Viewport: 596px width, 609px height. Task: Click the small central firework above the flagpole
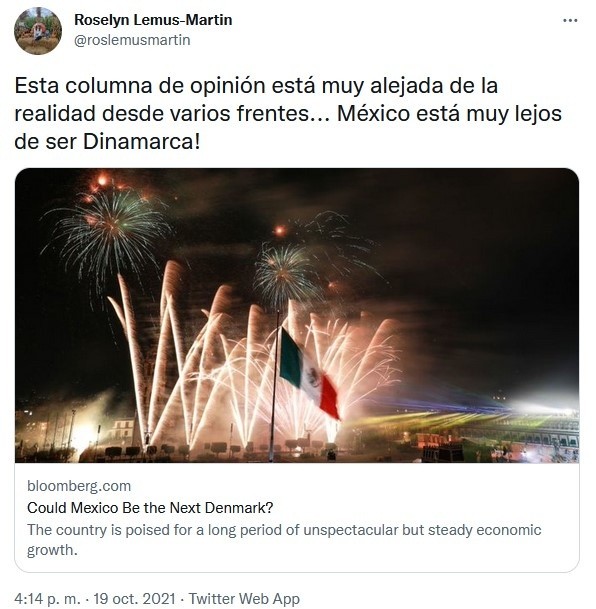click(287, 272)
